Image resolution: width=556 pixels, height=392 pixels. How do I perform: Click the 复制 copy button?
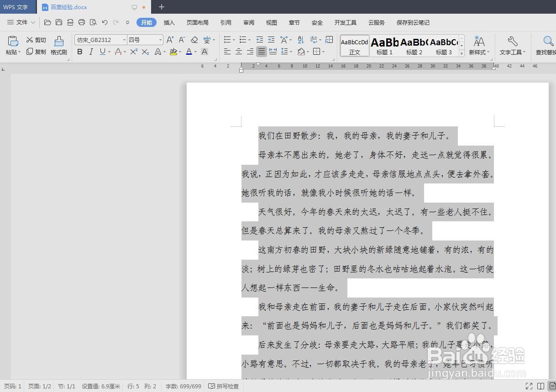coord(36,52)
